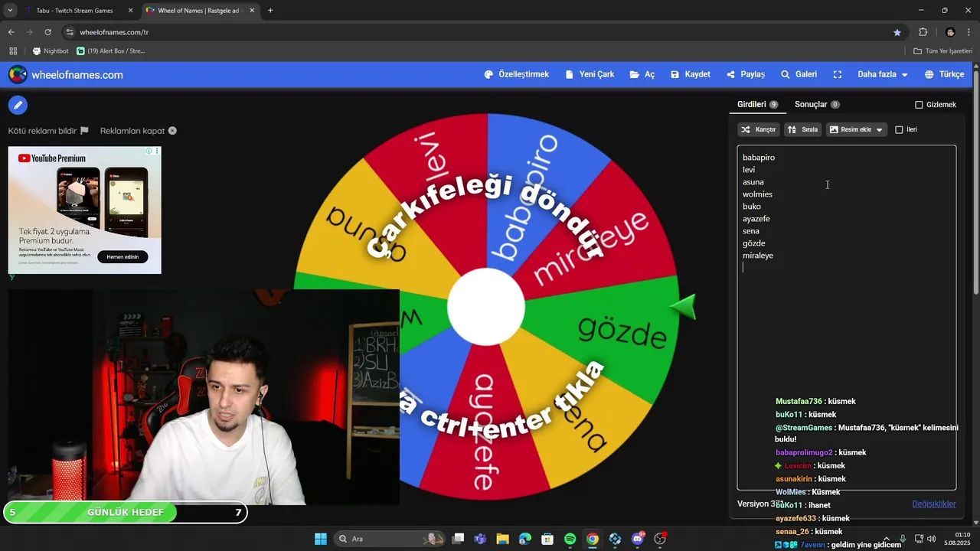Enable the İleri checkbox
The image size is (980, 551).
pos(899,130)
